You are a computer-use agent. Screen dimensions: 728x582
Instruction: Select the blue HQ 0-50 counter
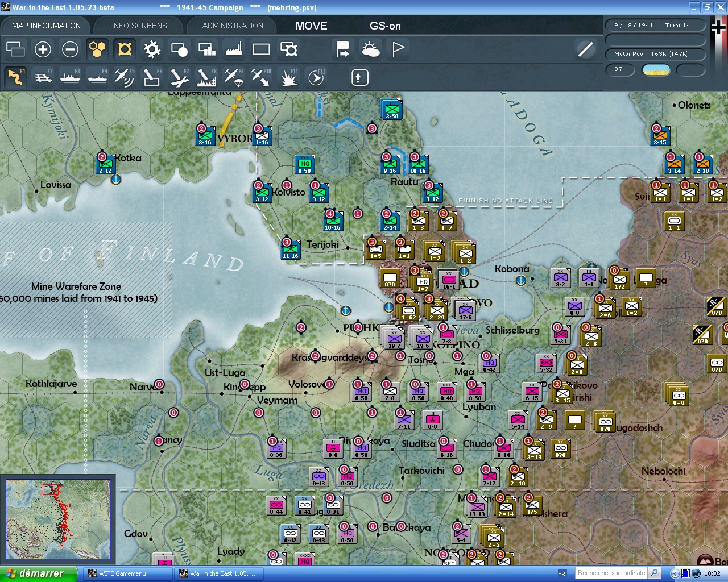click(x=305, y=164)
